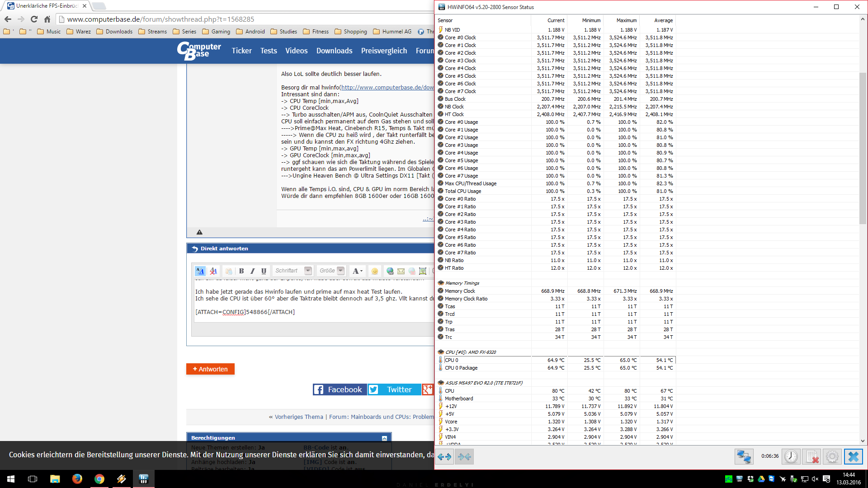
Task: Reset sensor min/max with clock icon
Action: point(791,457)
